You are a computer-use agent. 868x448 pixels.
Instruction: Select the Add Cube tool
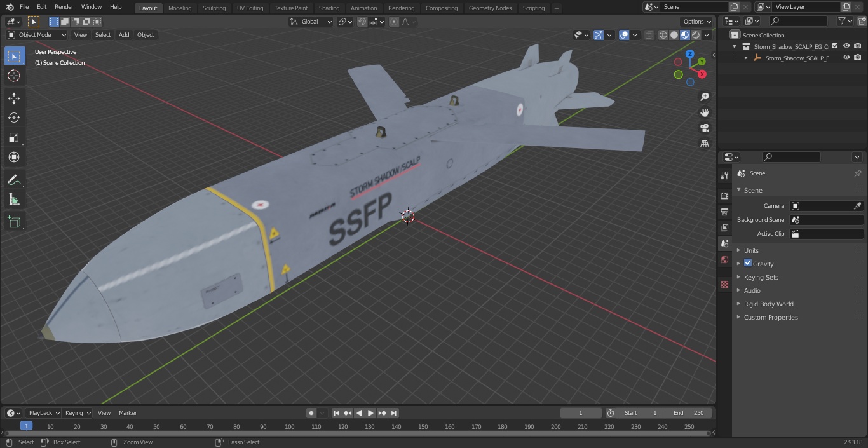tap(14, 222)
